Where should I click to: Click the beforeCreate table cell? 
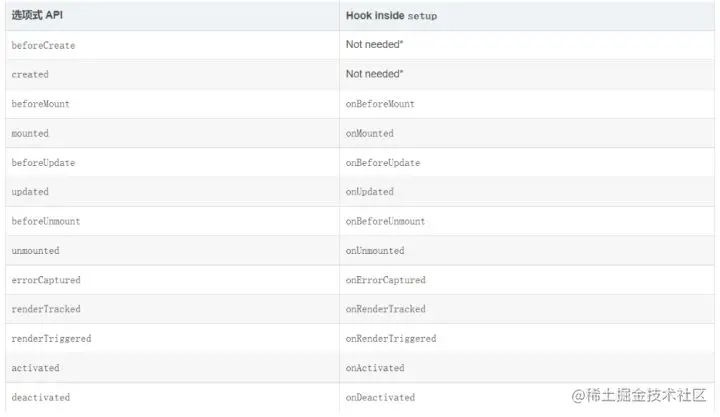tap(172, 45)
